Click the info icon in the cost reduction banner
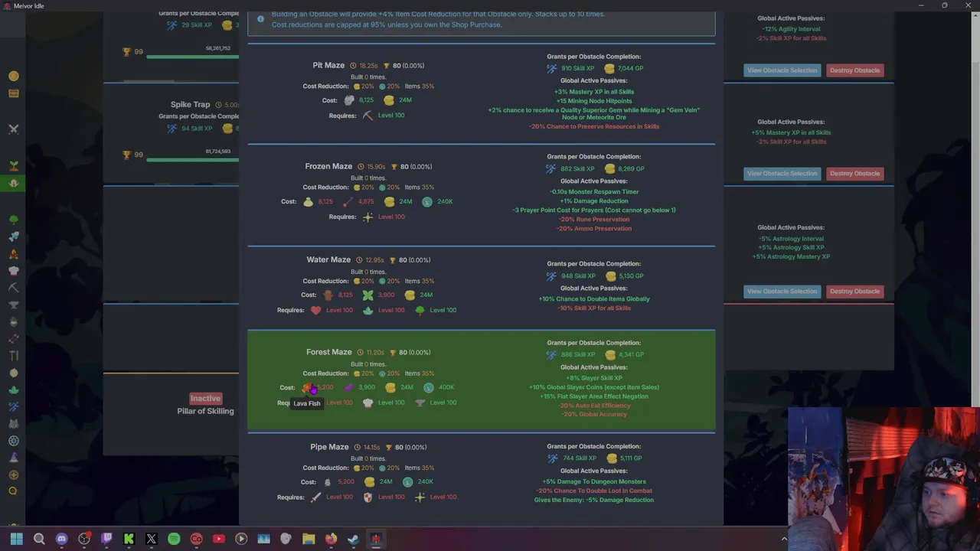Image resolution: width=980 pixels, height=551 pixels. (260, 19)
